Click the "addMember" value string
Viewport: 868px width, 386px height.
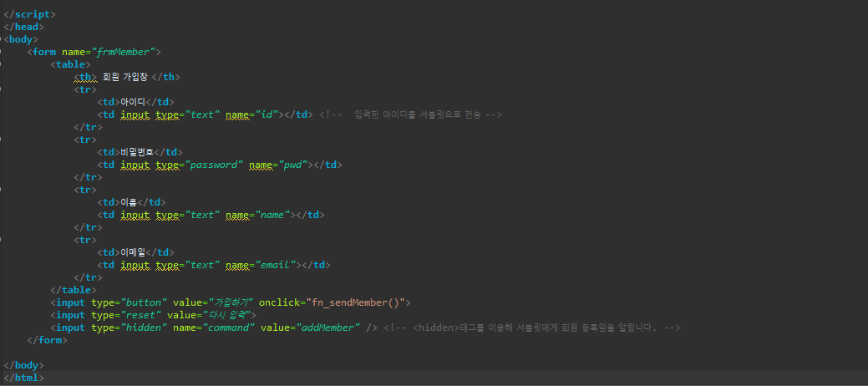329,328
